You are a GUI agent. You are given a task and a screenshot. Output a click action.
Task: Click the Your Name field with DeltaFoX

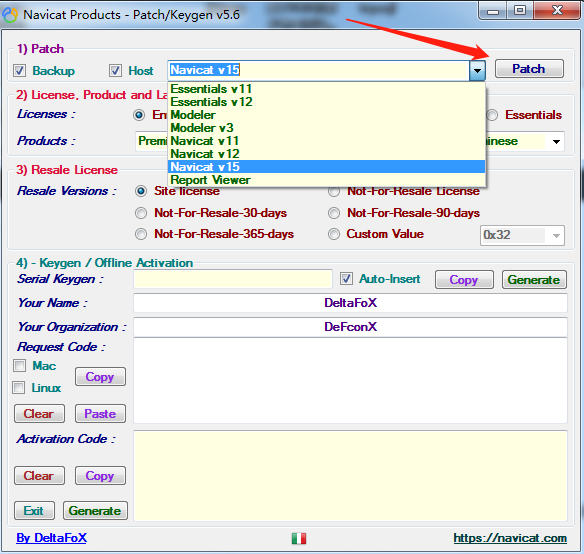tap(350, 303)
